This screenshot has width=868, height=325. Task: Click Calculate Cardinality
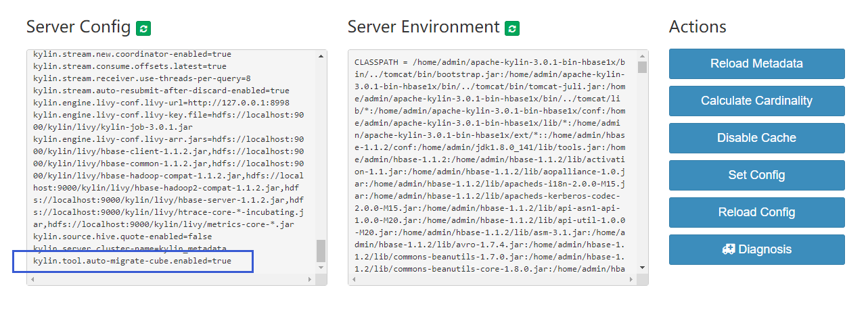756,101
